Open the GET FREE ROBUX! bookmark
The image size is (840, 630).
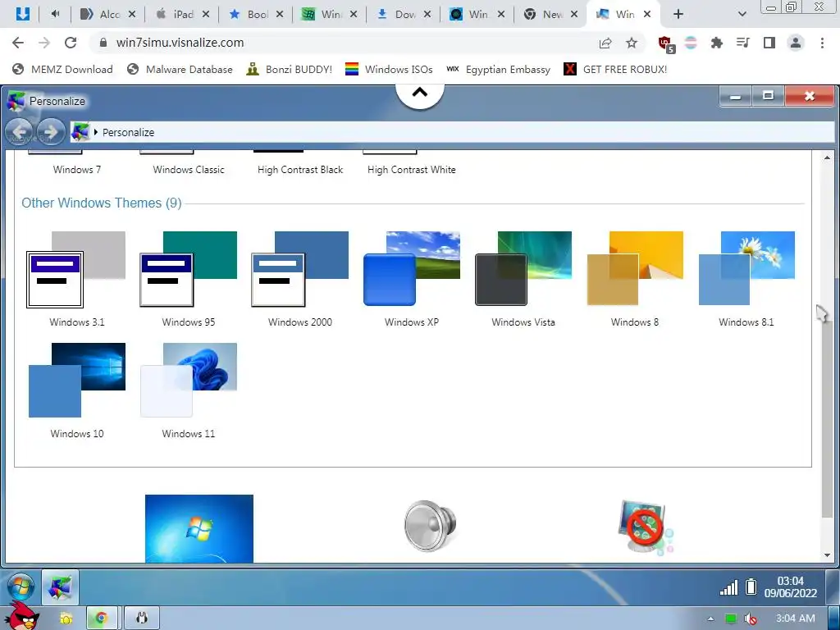click(x=615, y=69)
